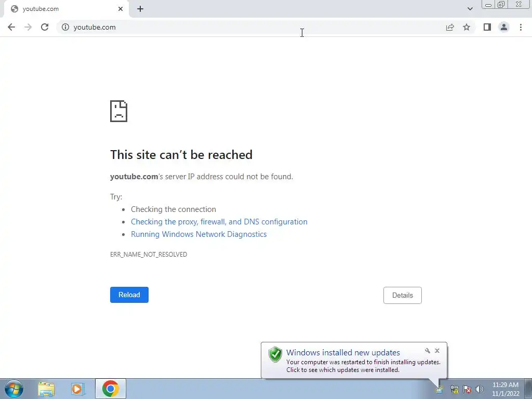This screenshot has width=532, height=399.
Task: Click the Windows Update tray icon
Action: [x=440, y=390]
